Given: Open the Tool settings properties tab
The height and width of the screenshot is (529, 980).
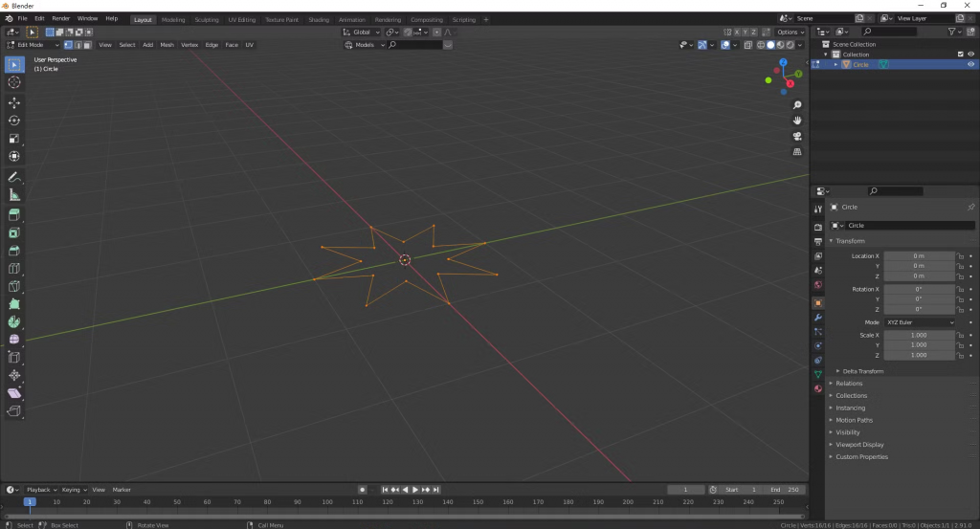Looking at the screenshot, I should (x=818, y=209).
